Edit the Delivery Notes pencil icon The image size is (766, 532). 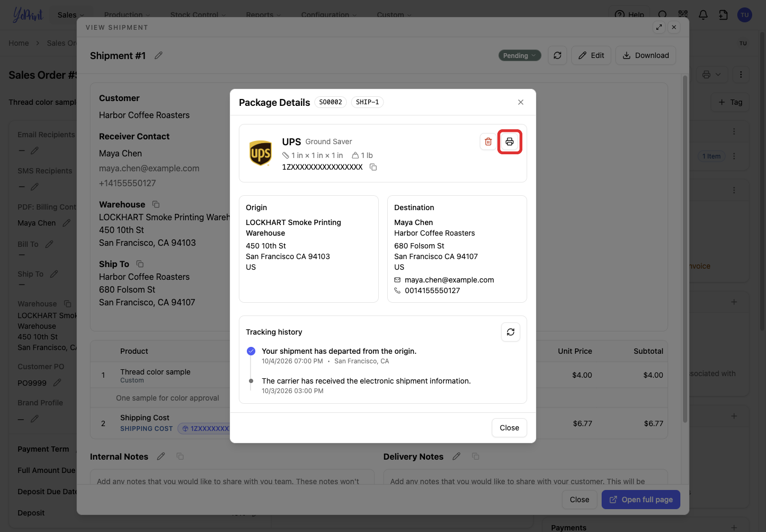click(456, 456)
